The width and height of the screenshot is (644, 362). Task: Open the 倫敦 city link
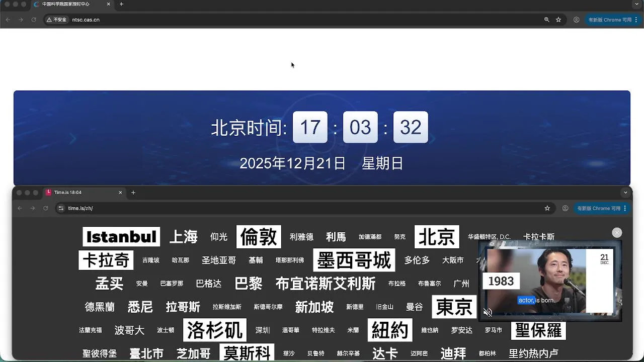tap(259, 237)
